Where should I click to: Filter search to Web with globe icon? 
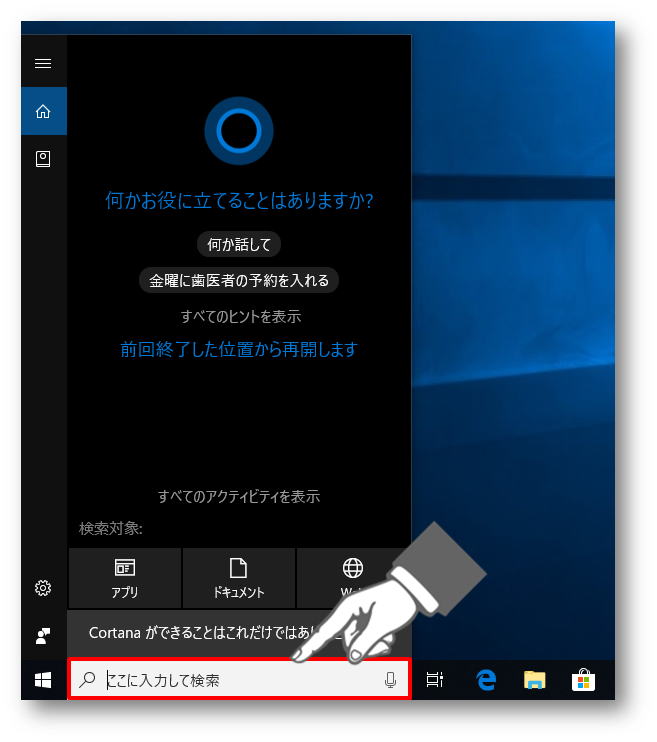(x=353, y=578)
